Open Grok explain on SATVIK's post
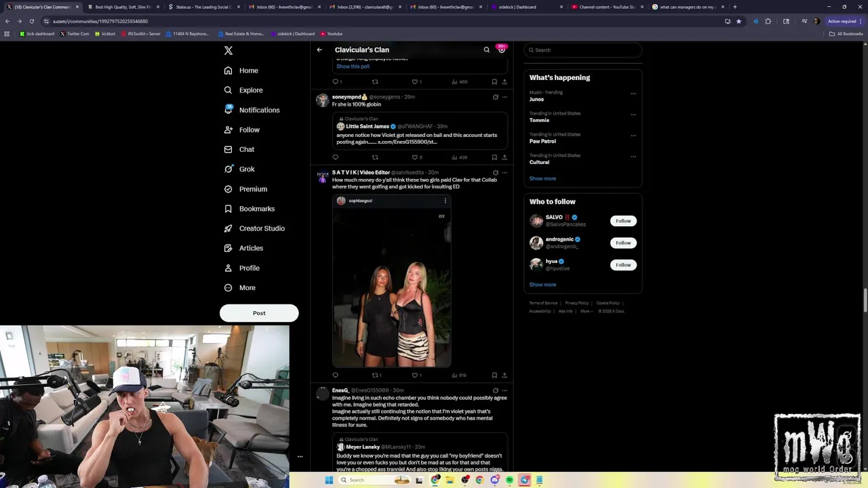The width and height of the screenshot is (868, 488). (496, 173)
